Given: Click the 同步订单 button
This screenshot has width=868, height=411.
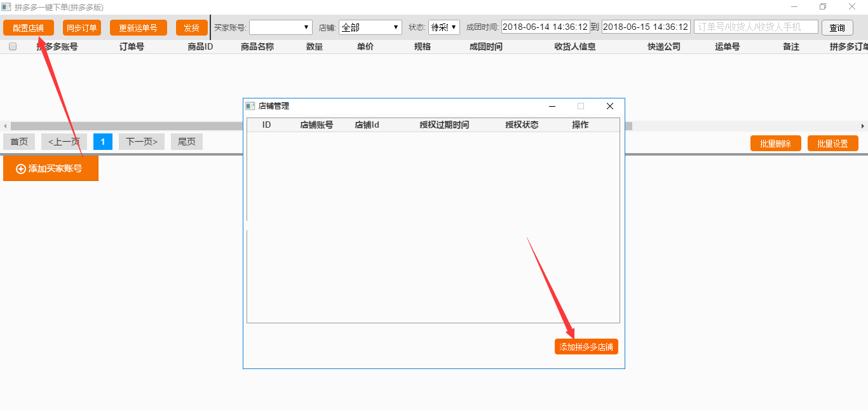Looking at the screenshot, I should [82, 28].
